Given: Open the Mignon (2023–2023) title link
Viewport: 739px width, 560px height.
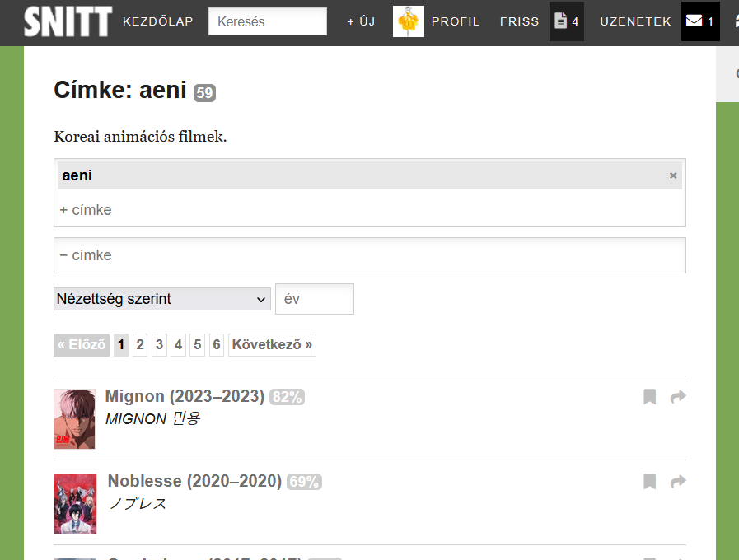Looking at the screenshot, I should click(185, 397).
